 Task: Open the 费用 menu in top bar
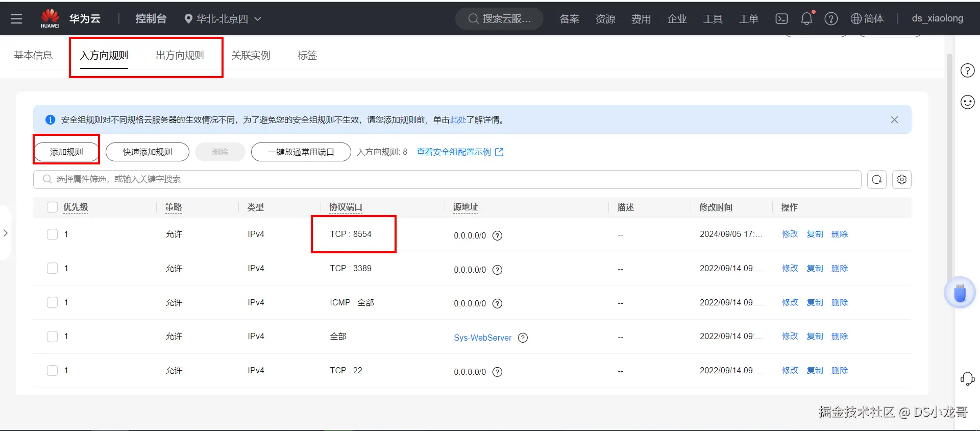pyautogui.click(x=641, y=19)
